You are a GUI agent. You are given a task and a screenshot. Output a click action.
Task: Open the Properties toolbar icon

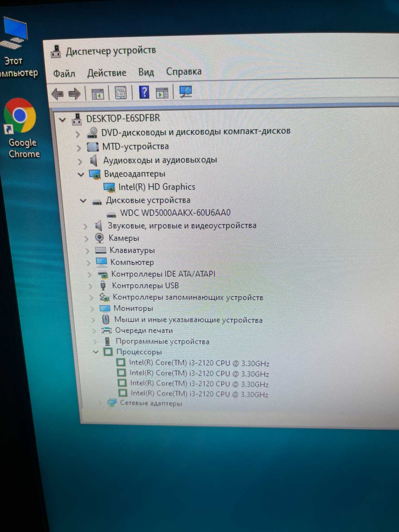point(120,93)
